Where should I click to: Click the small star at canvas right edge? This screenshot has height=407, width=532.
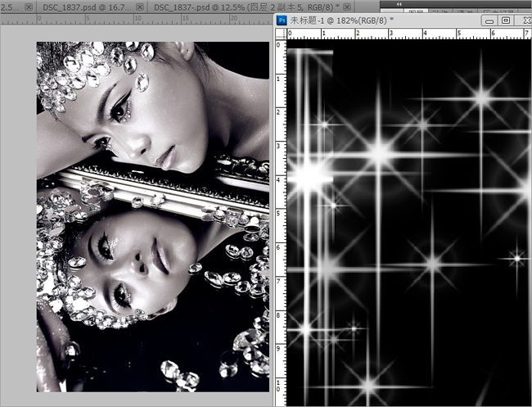pos(516,258)
